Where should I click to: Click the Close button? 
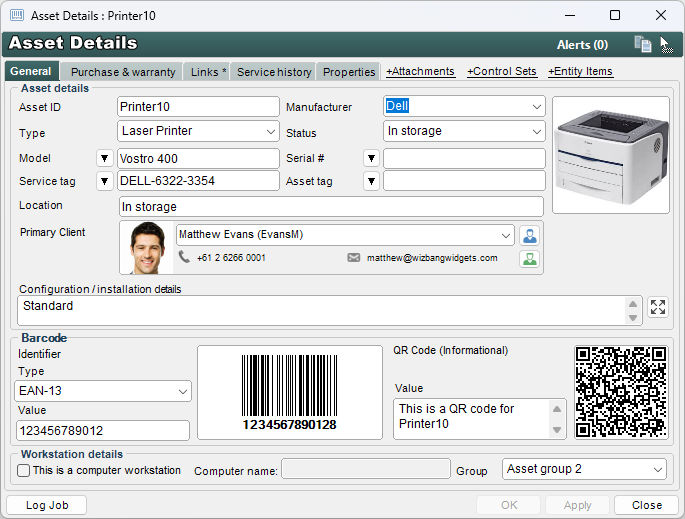(x=647, y=505)
